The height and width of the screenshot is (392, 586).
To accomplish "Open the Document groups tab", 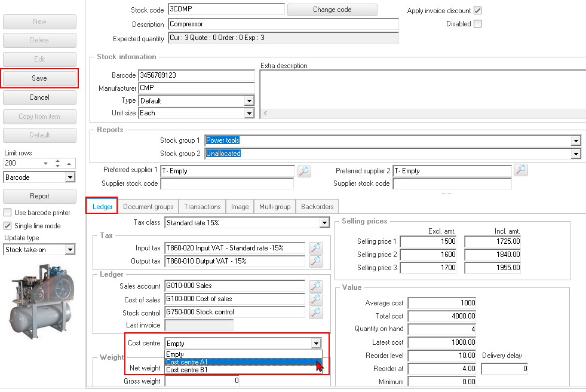I will (148, 207).
